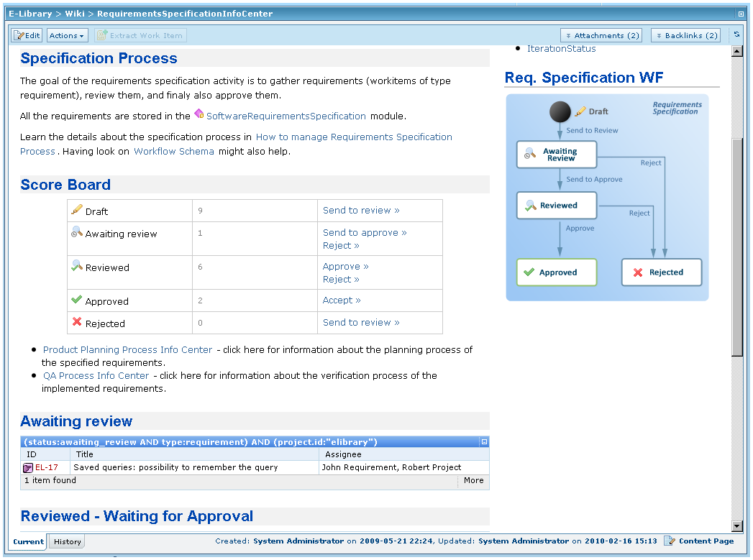Click the SoftwareRequirementsSpecification module icon
The height and width of the screenshot is (560, 753).
(x=200, y=115)
